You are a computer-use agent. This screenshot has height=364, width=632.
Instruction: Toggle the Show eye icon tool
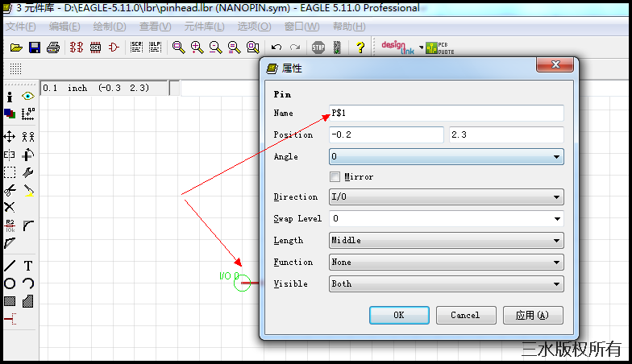[x=28, y=97]
